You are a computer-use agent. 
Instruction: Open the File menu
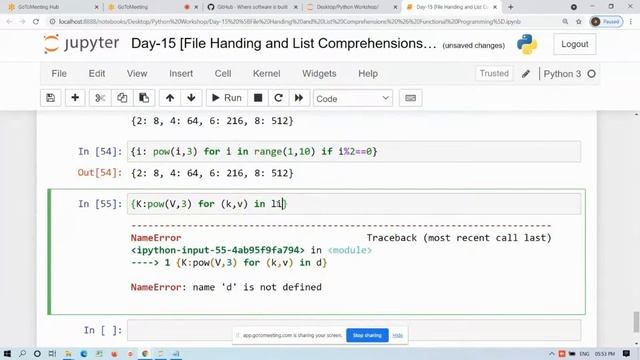pyautogui.click(x=59, y=73)
